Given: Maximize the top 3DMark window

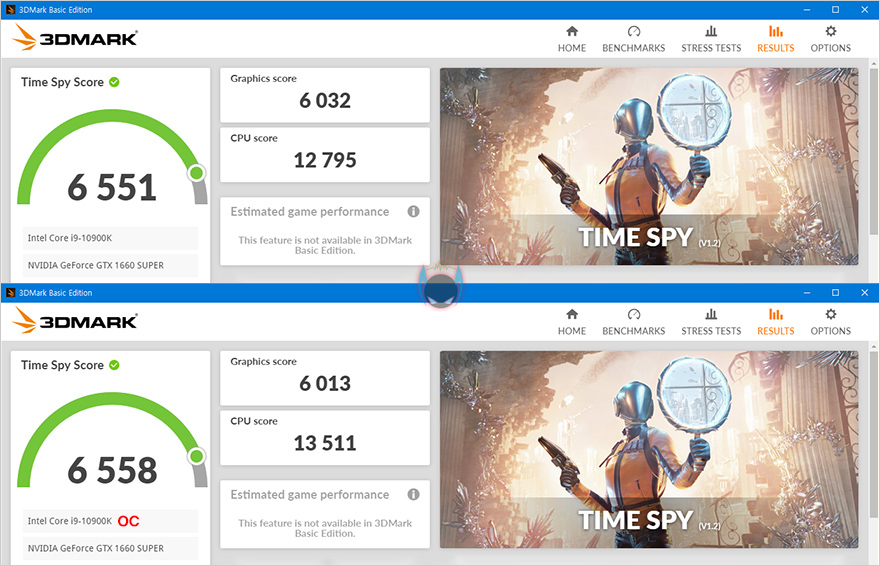Looking at the screenshot, I should [x=835, y=10].
